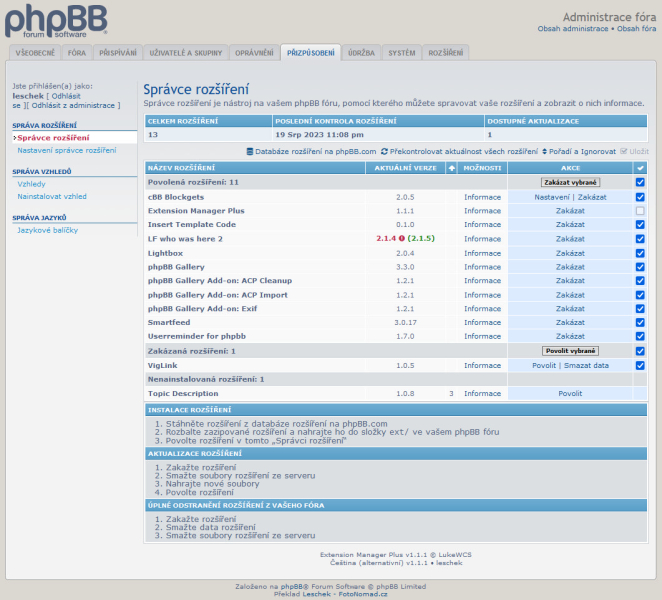
Task: Toggle checkbox for Gallery Add-on: ACP Import
Action: pos(640,295)
